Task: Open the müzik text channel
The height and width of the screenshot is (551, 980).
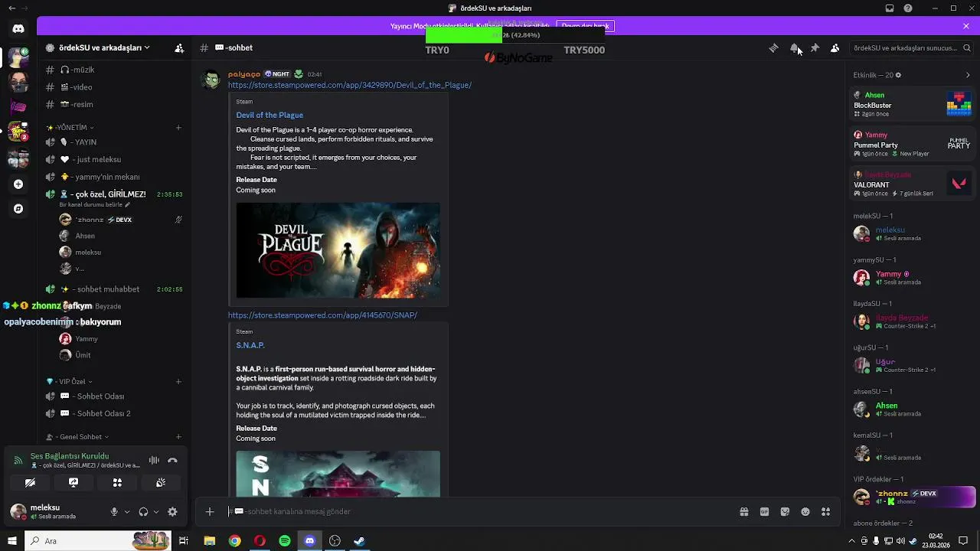Action: coord(115,70)
